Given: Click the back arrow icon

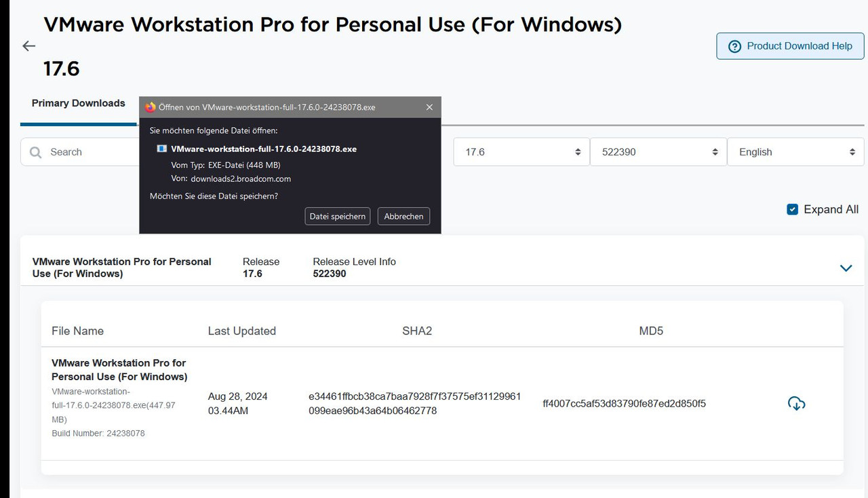Looking at the screenshot, I should (28, 46).
